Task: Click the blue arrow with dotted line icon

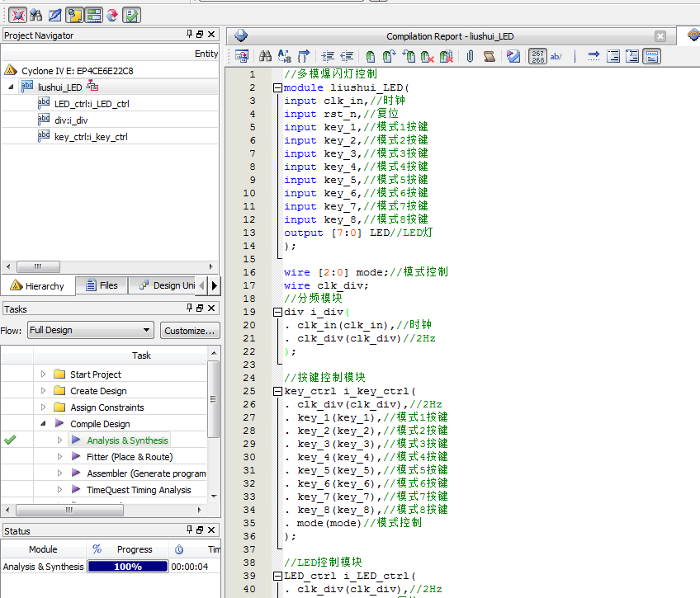Action: [x=594, y=56]
